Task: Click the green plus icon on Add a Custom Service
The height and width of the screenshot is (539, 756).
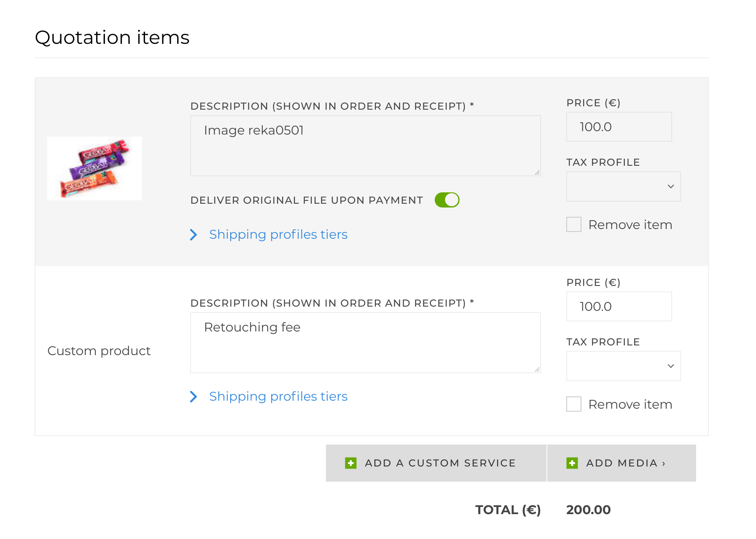Action: tap(350, 463)
